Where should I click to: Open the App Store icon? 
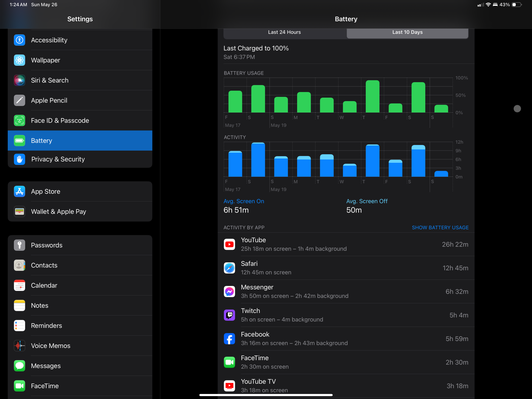pyautogui.click(x=19, y=192)
